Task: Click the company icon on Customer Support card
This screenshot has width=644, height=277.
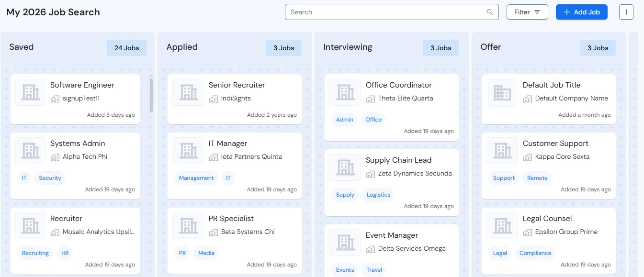Action: click(502, 151)
